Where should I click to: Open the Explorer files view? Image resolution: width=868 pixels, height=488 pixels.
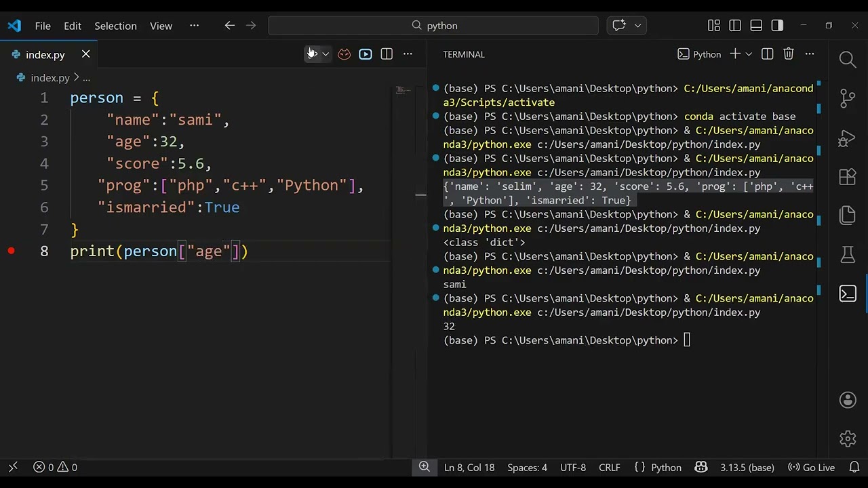(848, 216)
